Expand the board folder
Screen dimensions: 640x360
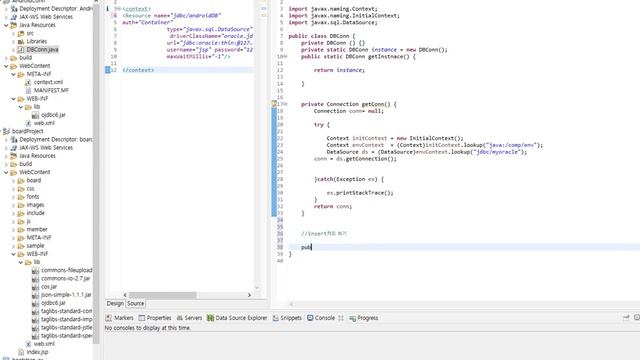pyautogui.click(x=13, y=180)
